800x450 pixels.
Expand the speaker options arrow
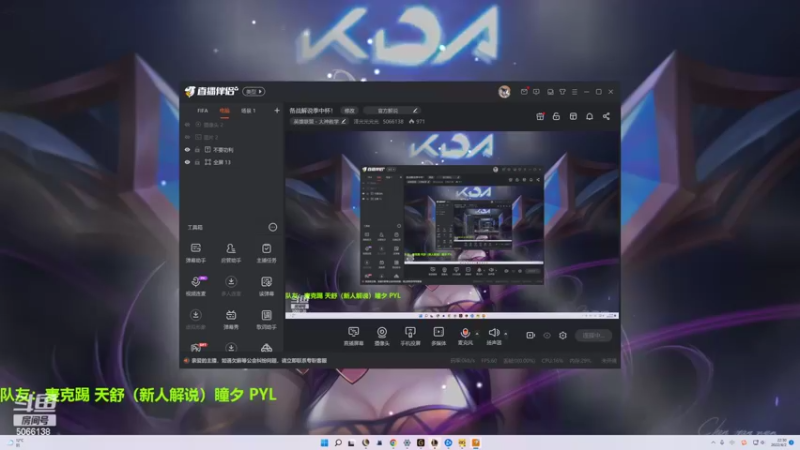(x=506, y=334)
